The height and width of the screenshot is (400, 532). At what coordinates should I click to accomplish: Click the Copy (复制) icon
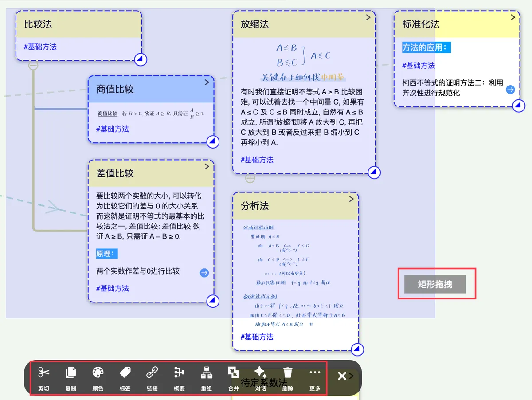(x=70, y=373)
